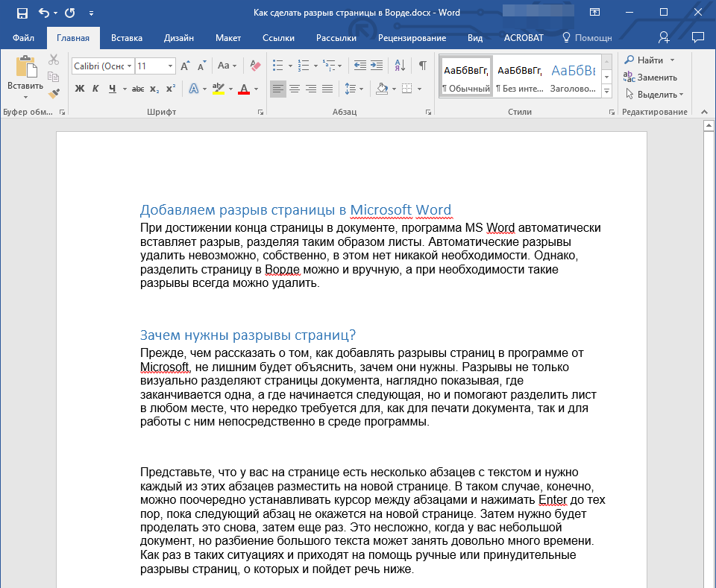
Task: Click the Increase Indent icon
Action: tap(377, 66)
